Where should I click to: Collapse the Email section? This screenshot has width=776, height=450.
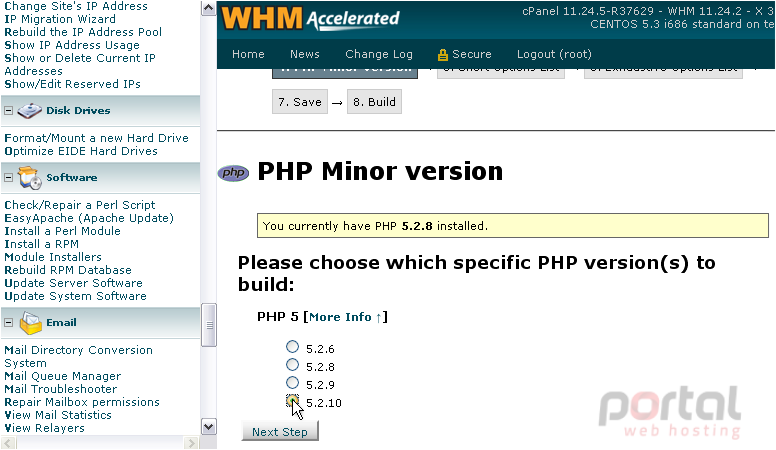click(8, 322)
